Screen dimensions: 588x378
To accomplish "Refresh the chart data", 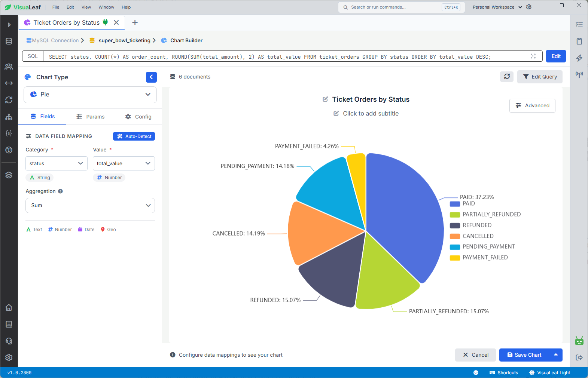I will coord(507,76).
